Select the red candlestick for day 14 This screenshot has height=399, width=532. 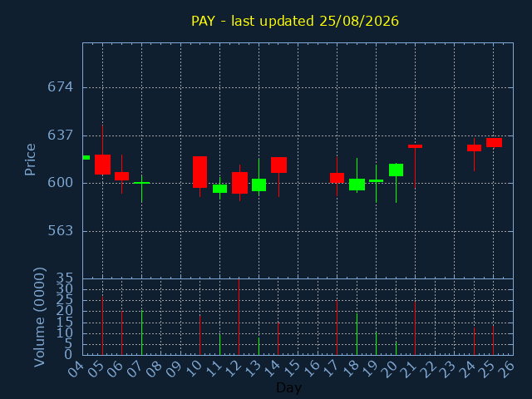(x=279, y=165)
